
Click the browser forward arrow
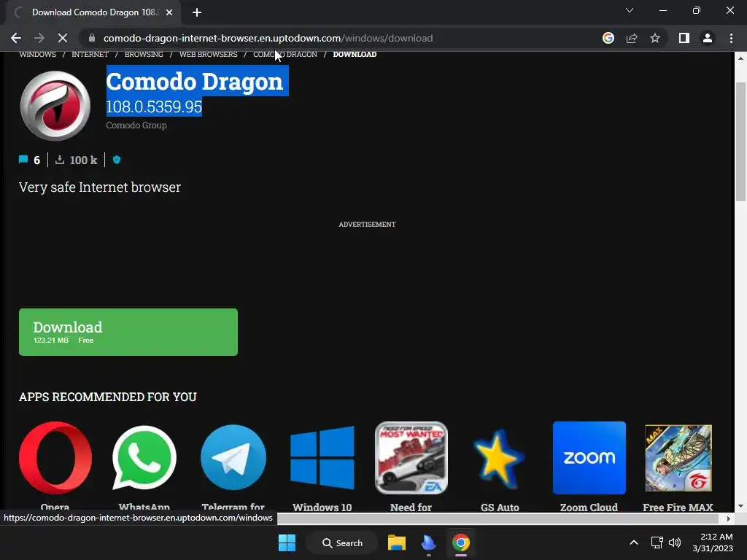click(39, 38)
